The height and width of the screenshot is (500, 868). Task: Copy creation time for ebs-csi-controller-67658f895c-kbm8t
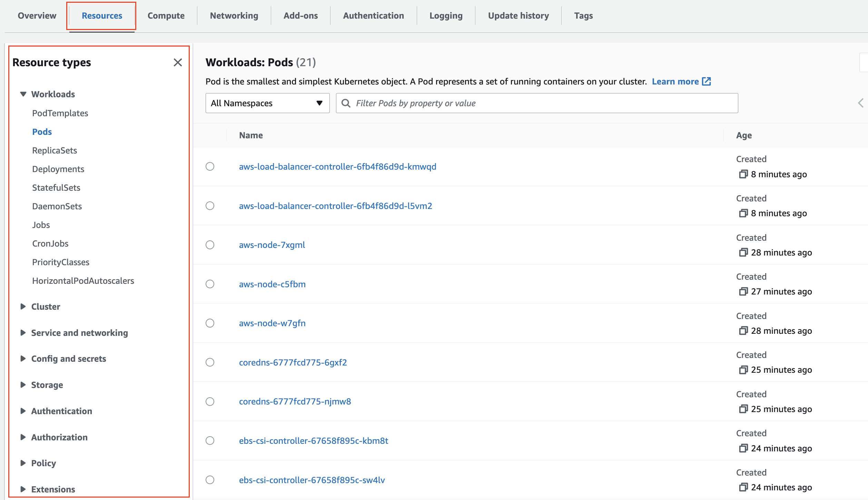743,448
